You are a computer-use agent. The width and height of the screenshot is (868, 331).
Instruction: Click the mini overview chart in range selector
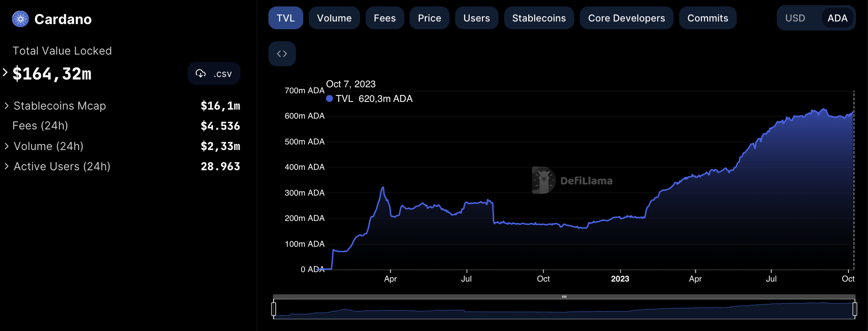click(x=564, y=310)
